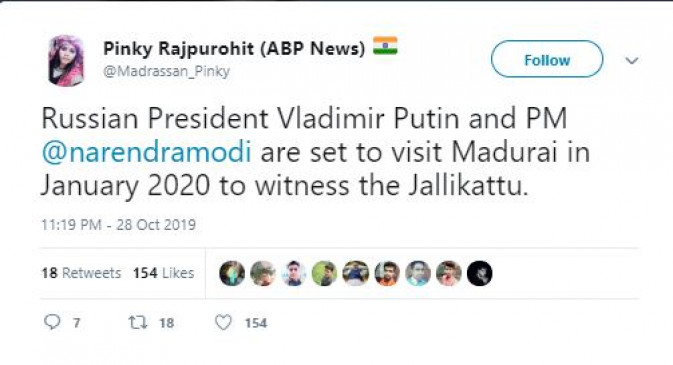The image size is (673, 365).
Task: Click the last black liker avatar
Action: (x=479, y=273)
